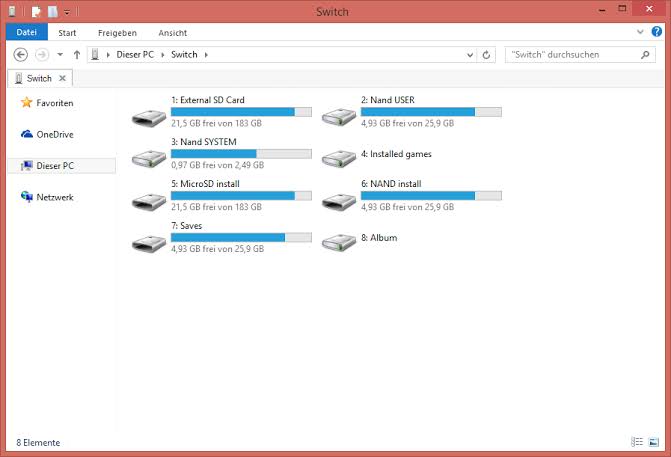Expand the arrow after Switch in path

[x=206, y=55]
